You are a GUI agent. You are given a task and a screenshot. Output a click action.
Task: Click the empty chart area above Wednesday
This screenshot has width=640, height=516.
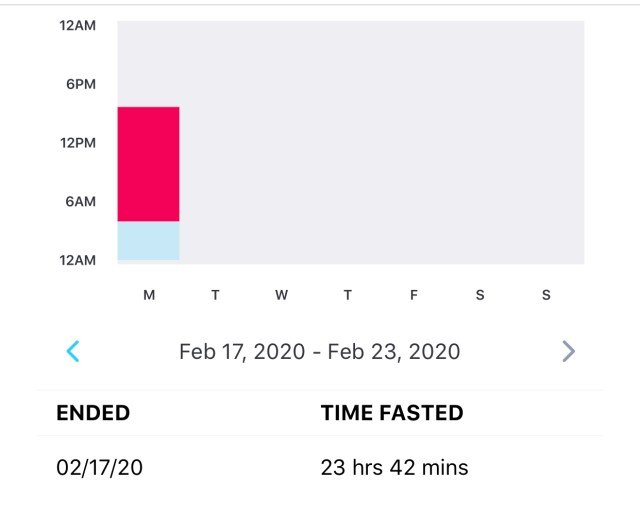(x=281, y=142)
